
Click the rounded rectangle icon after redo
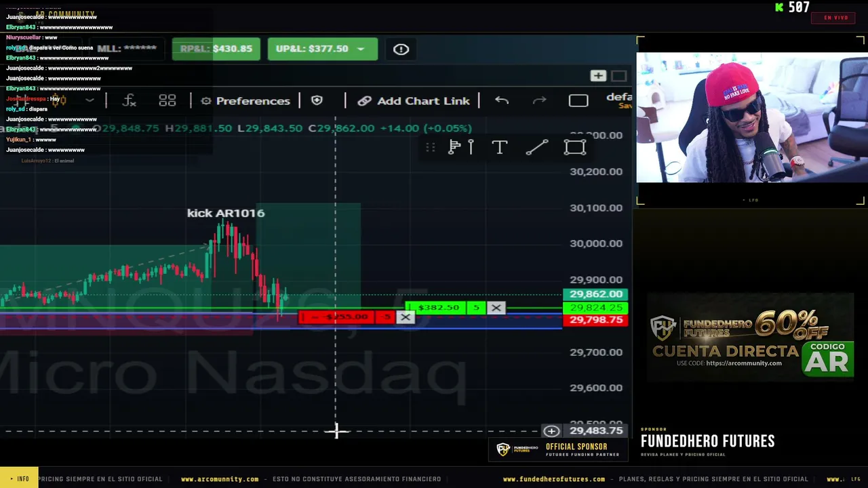coord(578,100)
